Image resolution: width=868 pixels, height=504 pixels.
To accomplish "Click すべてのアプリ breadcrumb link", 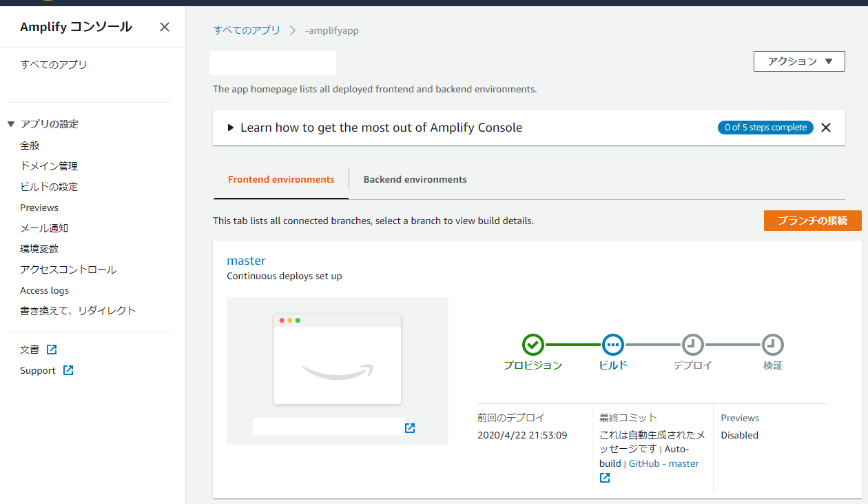I will (247, 30).
